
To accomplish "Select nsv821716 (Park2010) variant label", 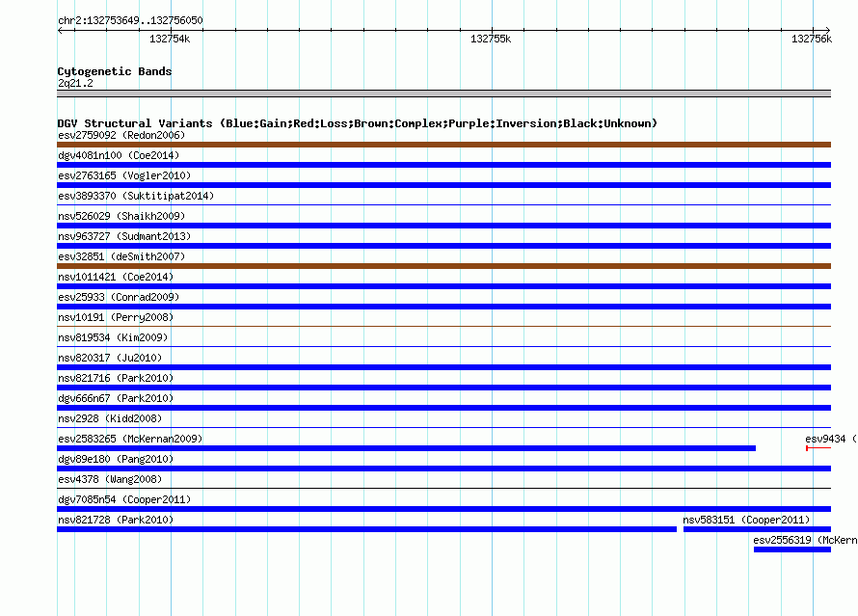I will click(116, 378).
